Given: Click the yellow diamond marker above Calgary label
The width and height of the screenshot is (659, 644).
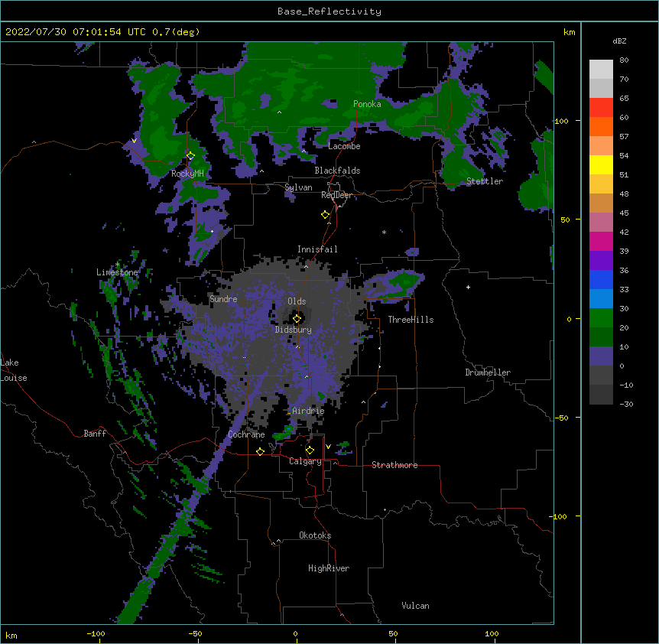Looking at the screenshot, I should pyautogui.click(x=310, y=450).
